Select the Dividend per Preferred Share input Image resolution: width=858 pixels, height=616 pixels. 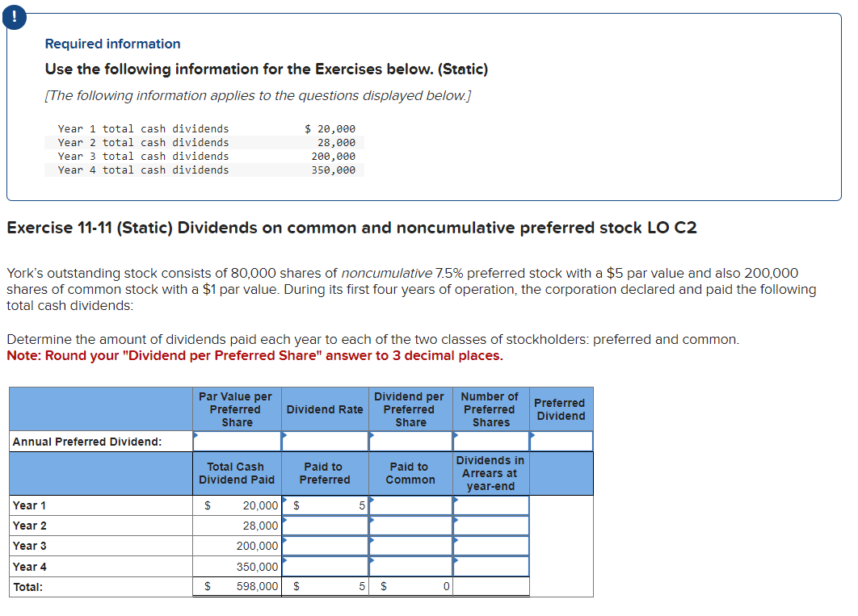tap(410, 441)
